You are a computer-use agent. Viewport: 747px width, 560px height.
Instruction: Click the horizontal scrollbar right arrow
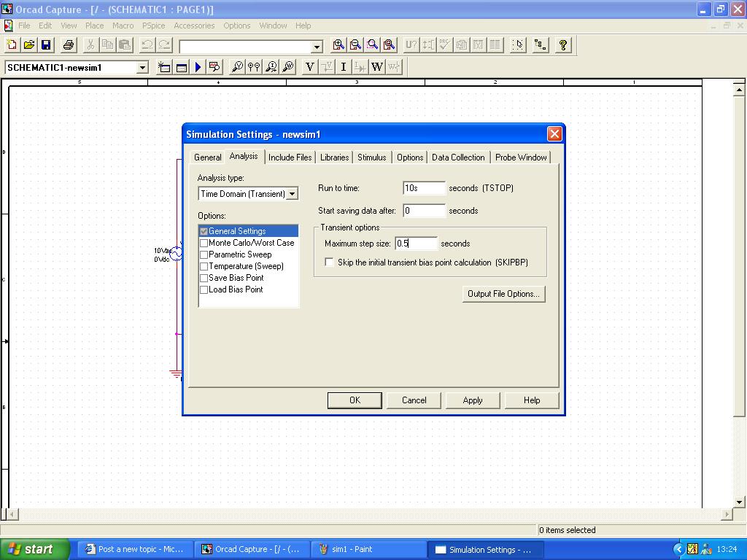[x=727, y=514]
